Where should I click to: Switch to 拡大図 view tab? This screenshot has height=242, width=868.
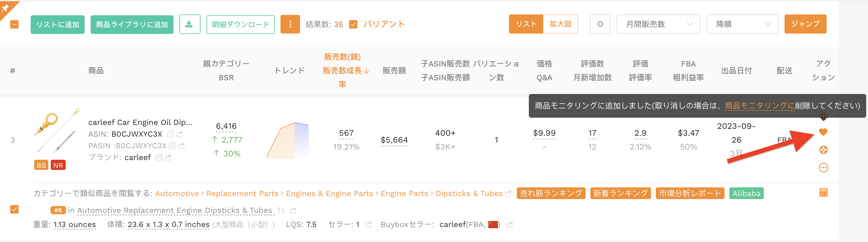click(560, 24)
